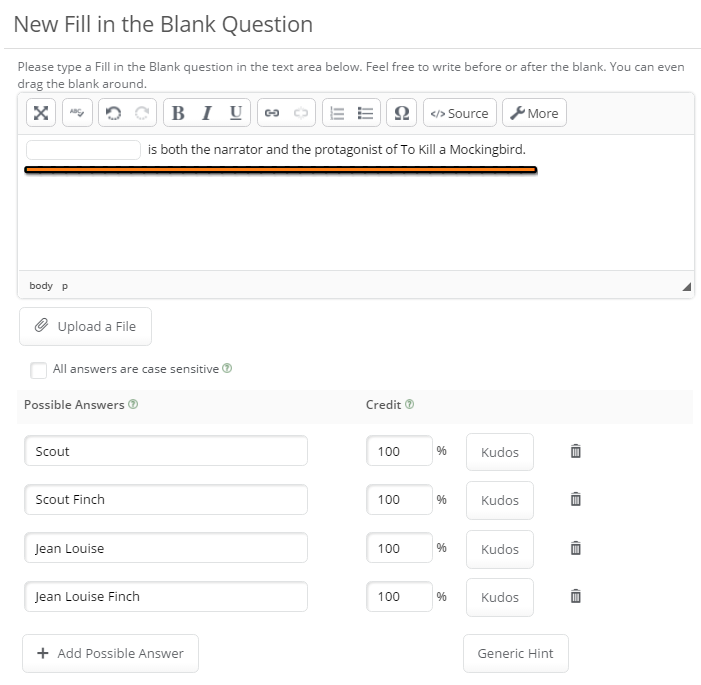Screen dimensions: 701x685
Task: Click the Add Possible Answer button
Action: (x=110, y=653)
